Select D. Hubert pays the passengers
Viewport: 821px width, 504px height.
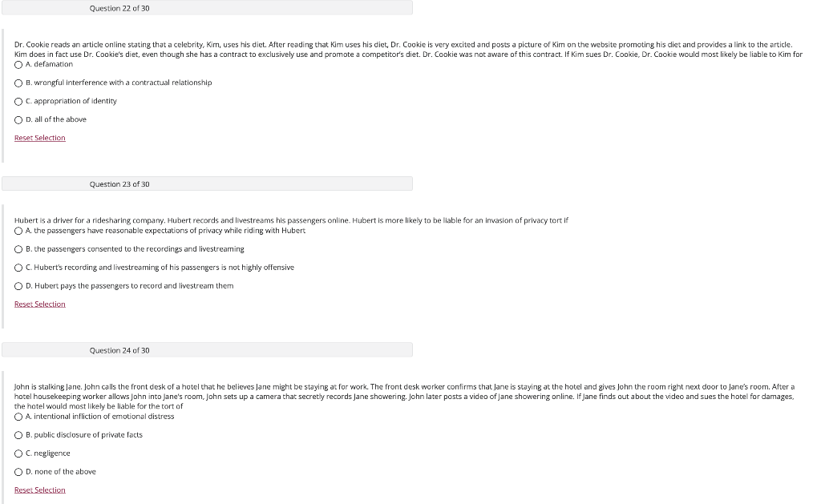(x=18, y=286)
